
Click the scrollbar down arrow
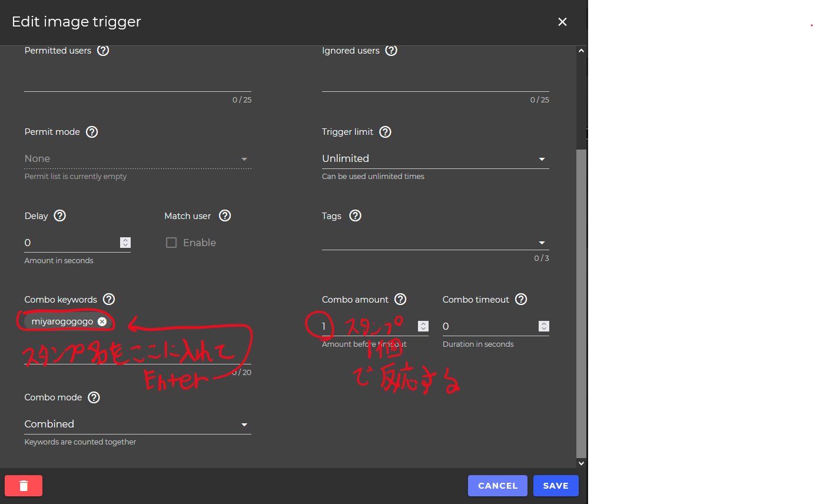click(581, 463)
